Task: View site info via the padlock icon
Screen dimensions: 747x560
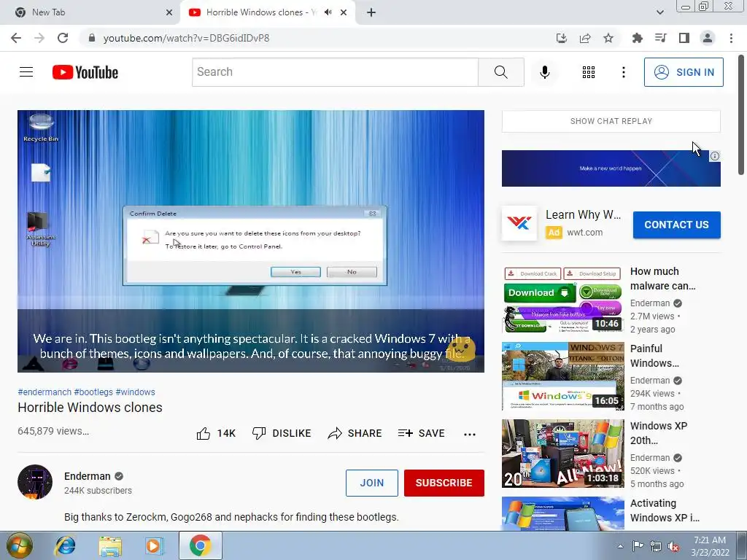Action: pyautogui.click(x=92, y=38)
